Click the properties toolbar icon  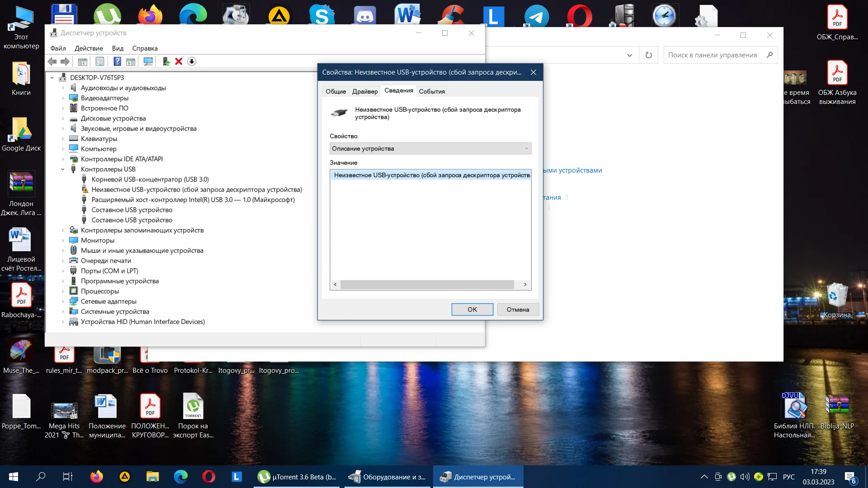pyautogui.click(x=100, y=61)
